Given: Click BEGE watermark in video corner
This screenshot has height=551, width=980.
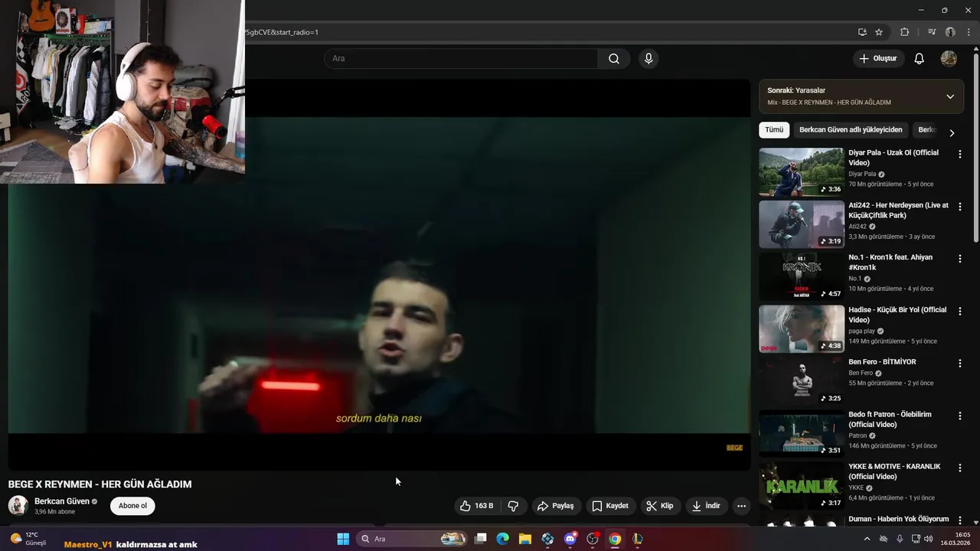Looking at the screenshot, I should point(734,448).
